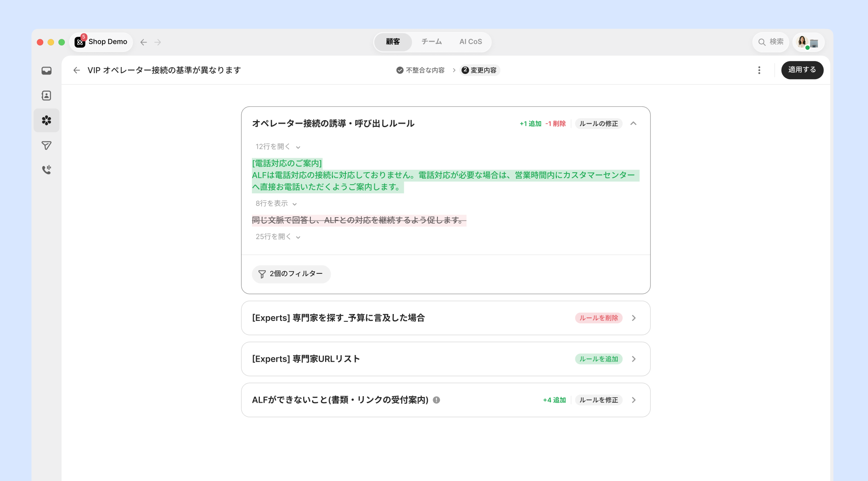Switch to the AI CoS tab
Viewport: 868px width, 481px height.
[470, 42]
